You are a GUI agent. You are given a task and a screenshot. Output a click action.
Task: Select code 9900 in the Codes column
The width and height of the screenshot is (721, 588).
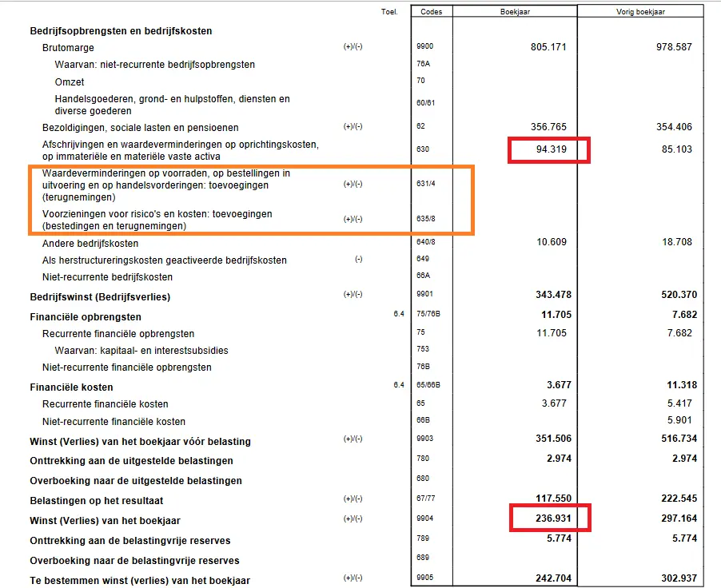(x=425, y=48)
